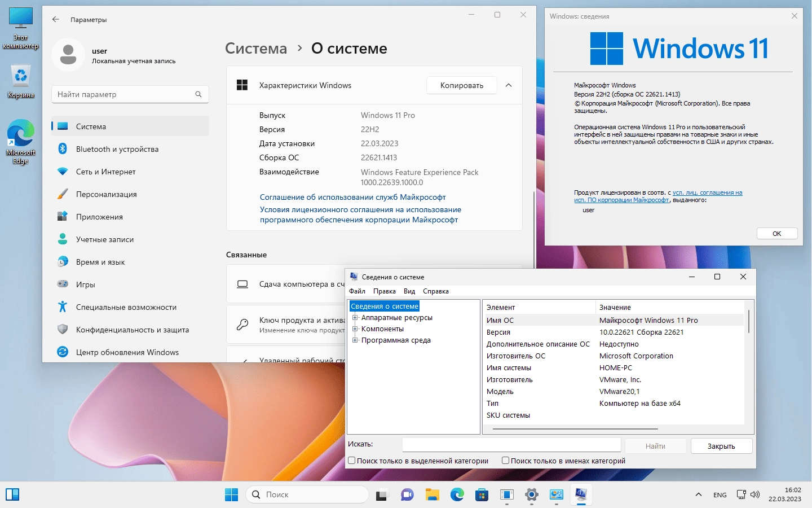Switch to the winver window taskbar icon
The height and width of the screenshot is (508, 812).
pos(506,495)
